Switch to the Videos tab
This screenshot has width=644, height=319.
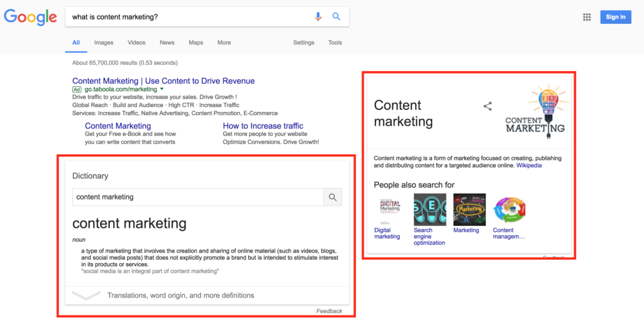pos(136,43)
